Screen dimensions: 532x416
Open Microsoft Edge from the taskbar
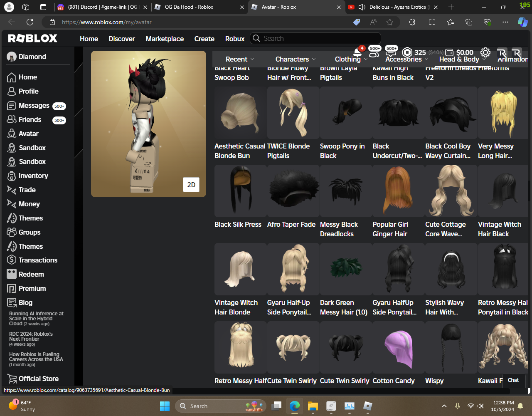(295, 406)
